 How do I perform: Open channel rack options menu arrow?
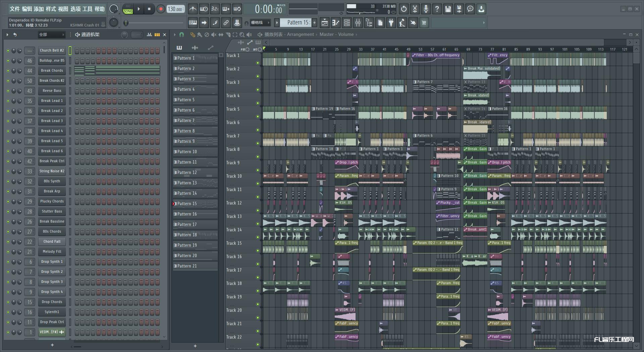click(7, 35)
